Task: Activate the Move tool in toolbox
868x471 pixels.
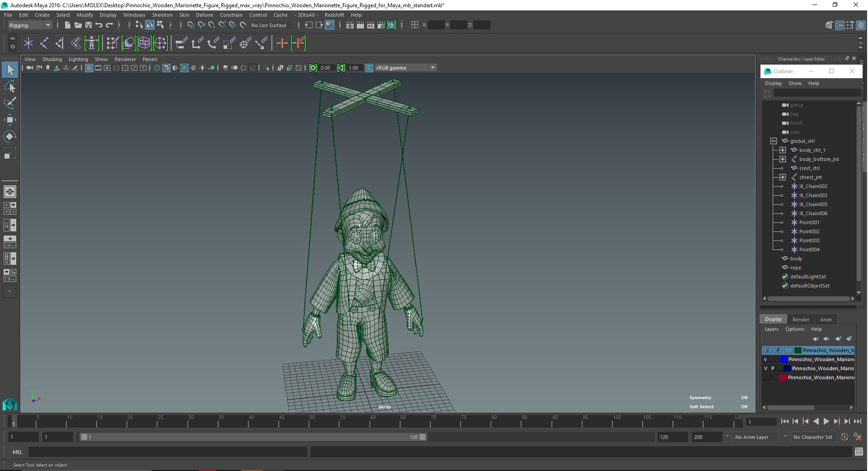Action: click(x=10, y=120)
